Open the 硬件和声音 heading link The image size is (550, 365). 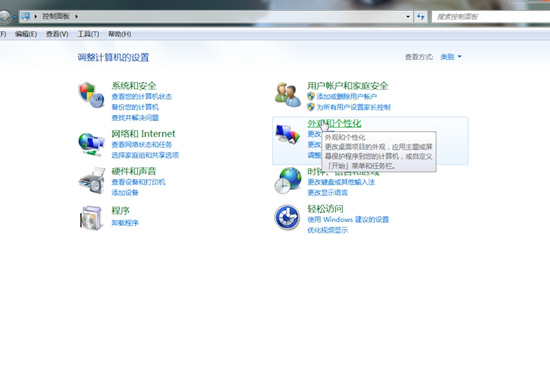pyautogui.click(x=134, y=171)
